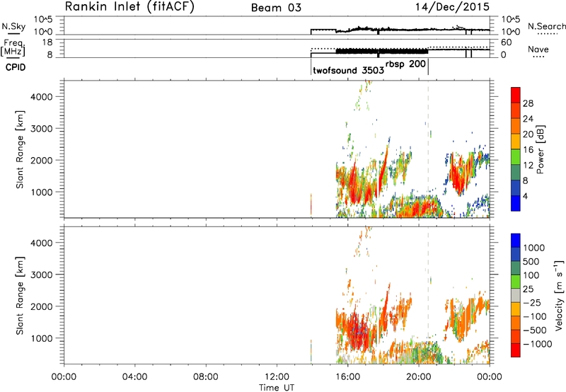Click 'Slant Range [km]' label of velocity panel
This screenshot has height=392, width=566.
pos(20,296)
